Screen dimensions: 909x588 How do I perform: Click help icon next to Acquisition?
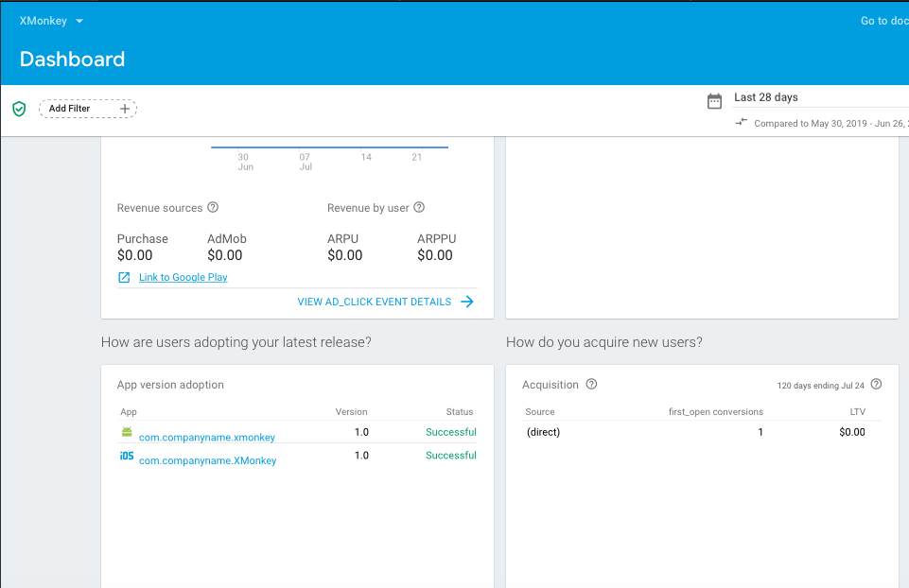pyautogui.click(x=591, y=384)
